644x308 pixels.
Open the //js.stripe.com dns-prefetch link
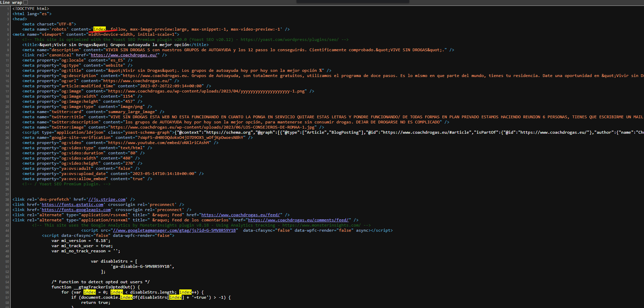[x=107, y=199]
